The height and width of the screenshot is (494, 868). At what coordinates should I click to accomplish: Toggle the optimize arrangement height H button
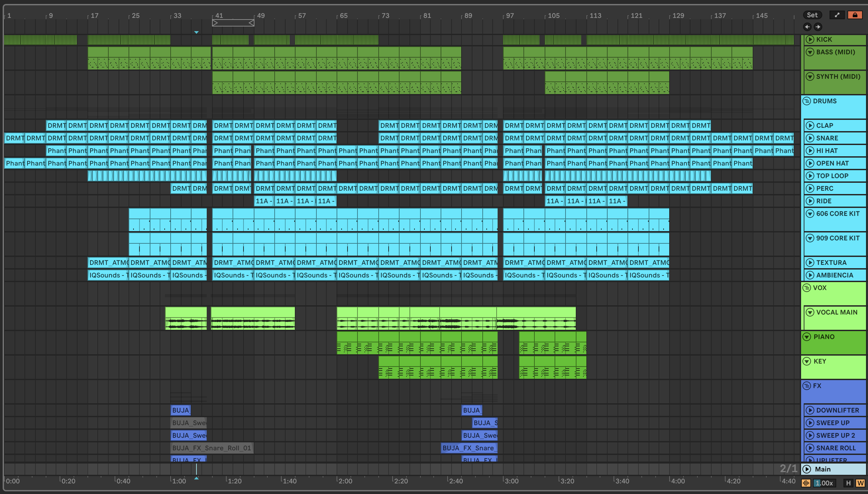coord(848,483)
